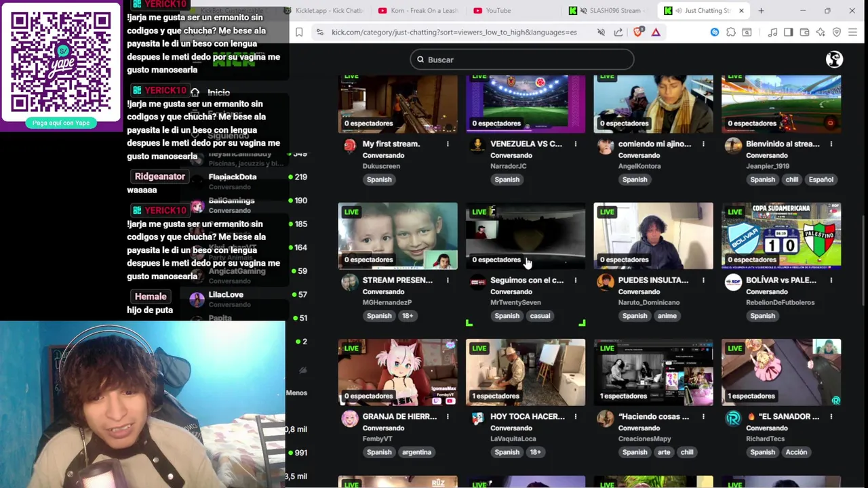Click the argentina tag under GRANJA DE HIERR...
868x488 pixels.
pyautogui.click(x=416, y=452)
